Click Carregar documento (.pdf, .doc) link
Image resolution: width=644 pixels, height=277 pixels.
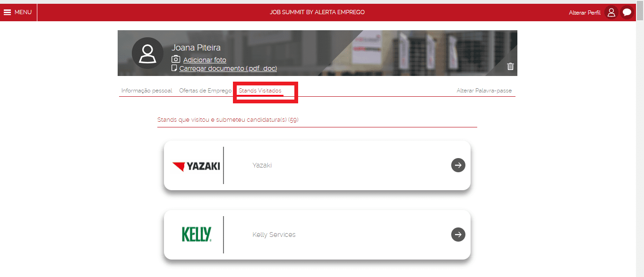tap(228, 68)
